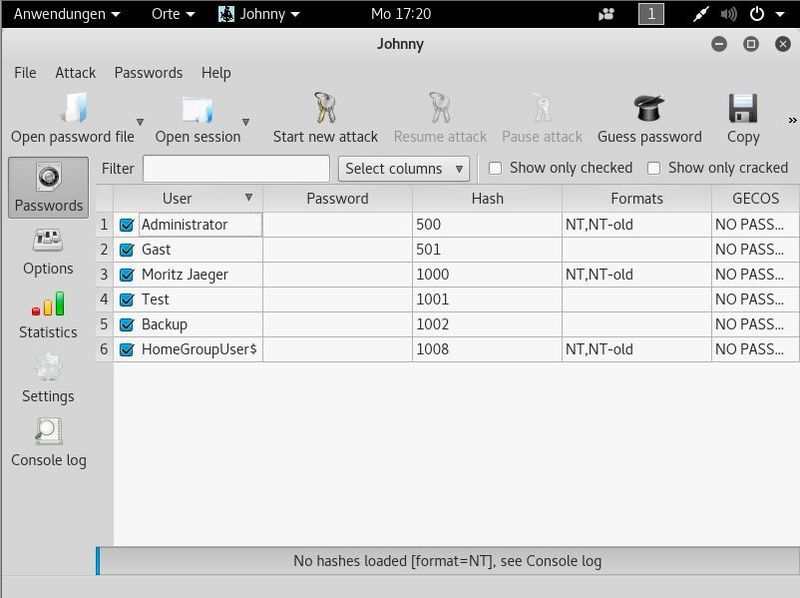Click the Pause attack toolbar icon
The height and width of the screenshot is (598, 800).
(x=542, y=108)
